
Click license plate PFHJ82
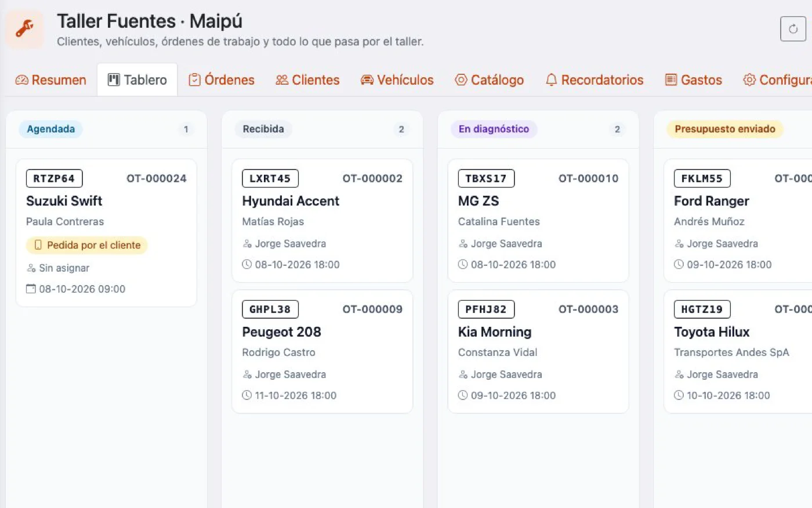coord(486,309)
